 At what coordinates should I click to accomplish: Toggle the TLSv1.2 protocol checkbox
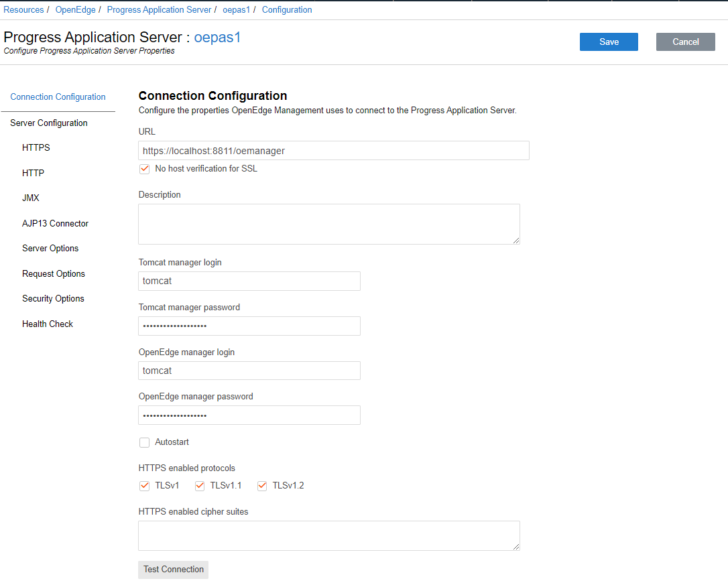[262, 486]
